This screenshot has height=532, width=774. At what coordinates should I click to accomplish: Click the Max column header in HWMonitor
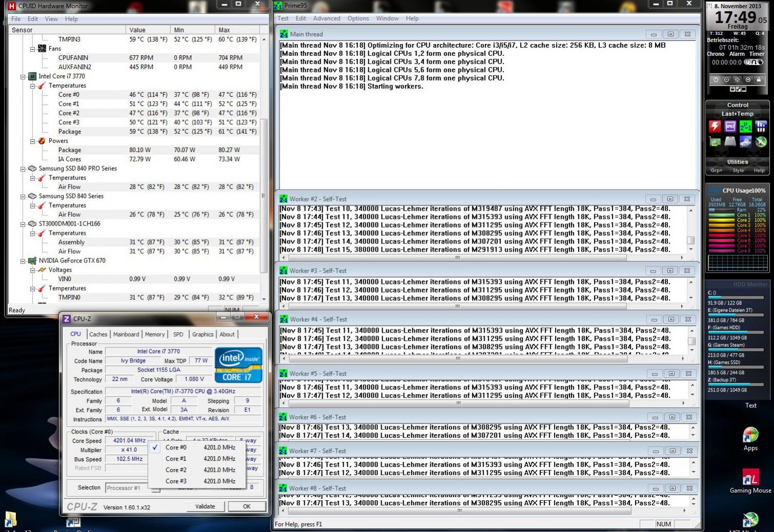pos(238,30)
